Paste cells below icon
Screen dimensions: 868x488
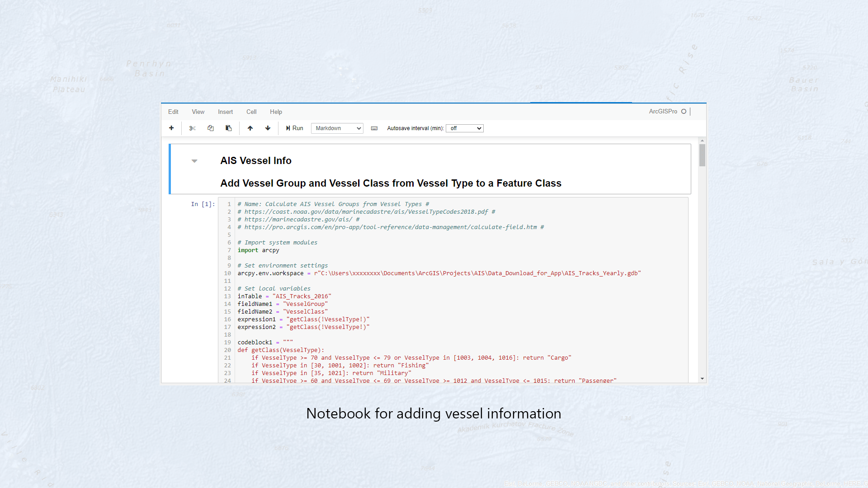[229, 128]
